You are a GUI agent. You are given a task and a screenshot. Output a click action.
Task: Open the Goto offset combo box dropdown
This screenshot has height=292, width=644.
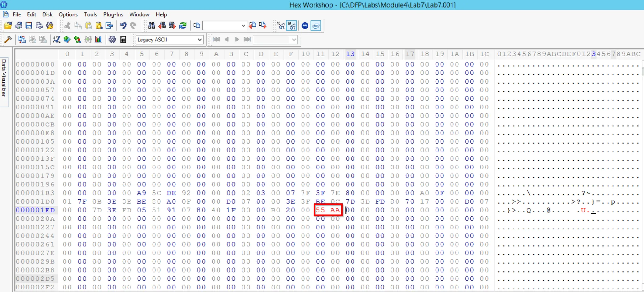243,25
